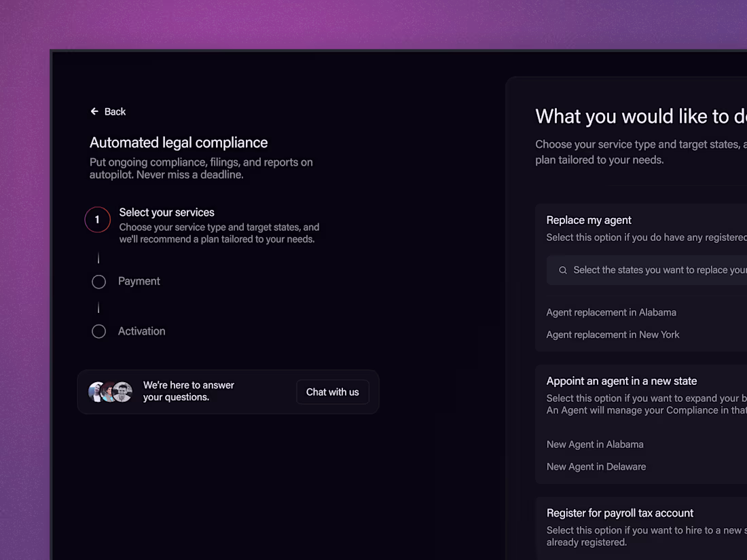The height and width of the screenshot is (560, 747).
Task: Choose New Agent in Delaware
Action: pos(596,467)
